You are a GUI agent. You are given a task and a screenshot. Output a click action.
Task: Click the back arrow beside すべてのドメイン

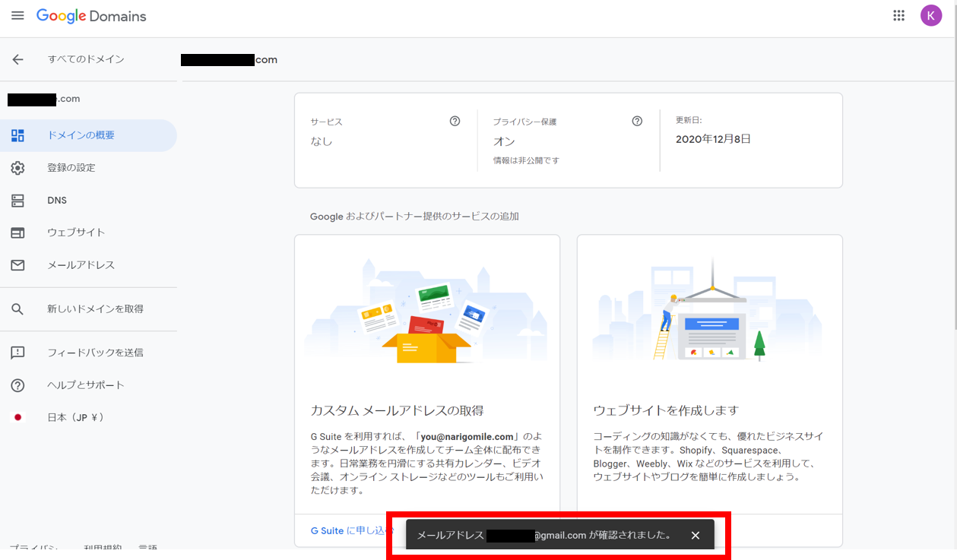click(x=17, y=59)
